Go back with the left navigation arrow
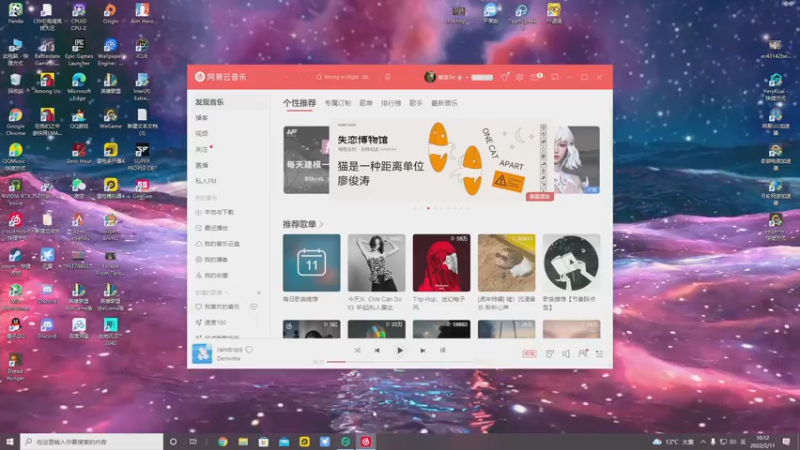Screen dimensions: 800x450 pyautogui.click(x=287, y=77)
